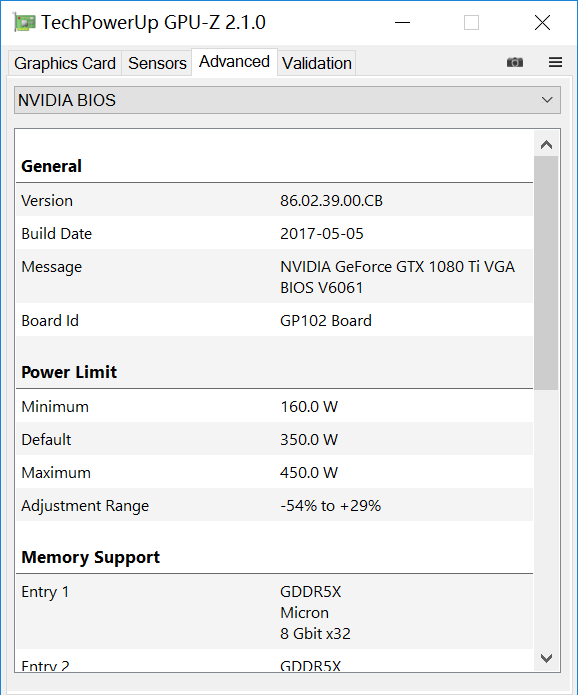Click the Version row label

[47, 201]
